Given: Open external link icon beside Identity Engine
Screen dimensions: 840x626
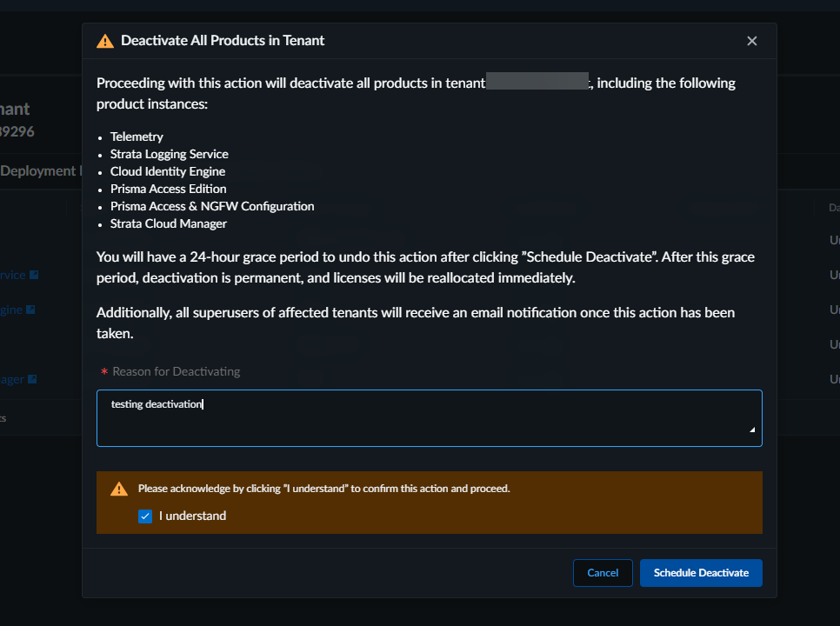Looking at the screenshot, I should tap(30, 310).
